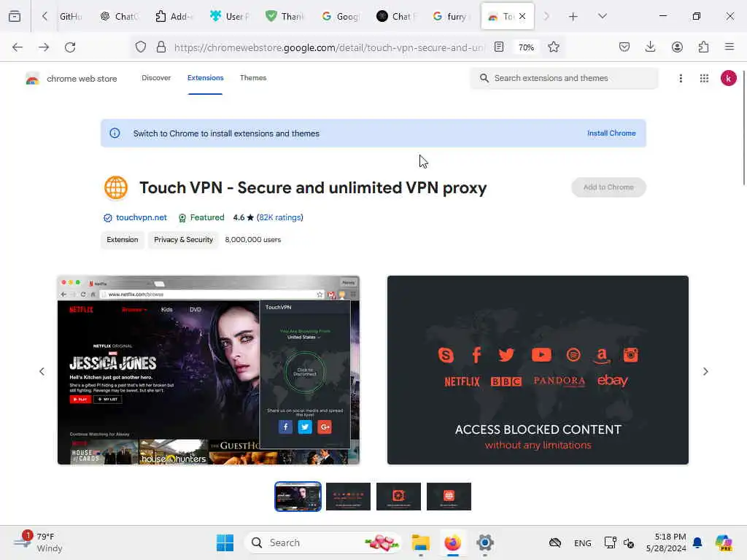
Task: Open Firefox application menu
Action: tap(729, 47)
